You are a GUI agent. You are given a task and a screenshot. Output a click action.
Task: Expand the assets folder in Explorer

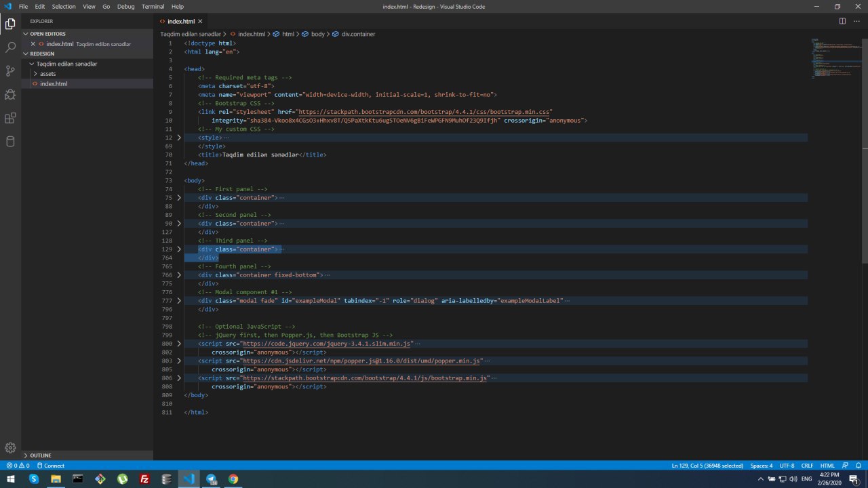coord(35,74)
